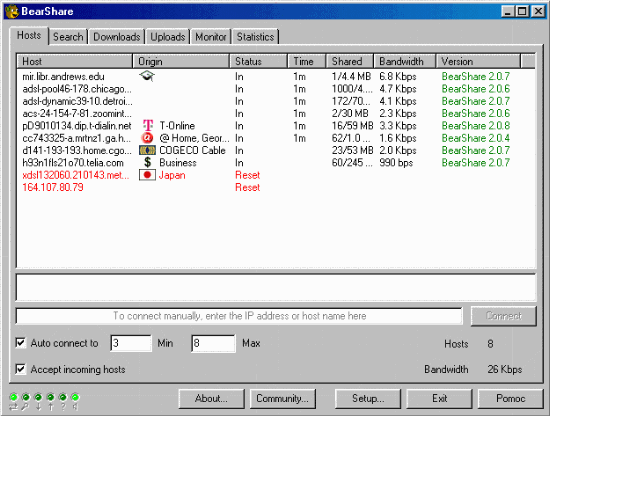Screen dimensions: 640x480
Task: Click the speaker status indicator
Action: coord(75,402)
